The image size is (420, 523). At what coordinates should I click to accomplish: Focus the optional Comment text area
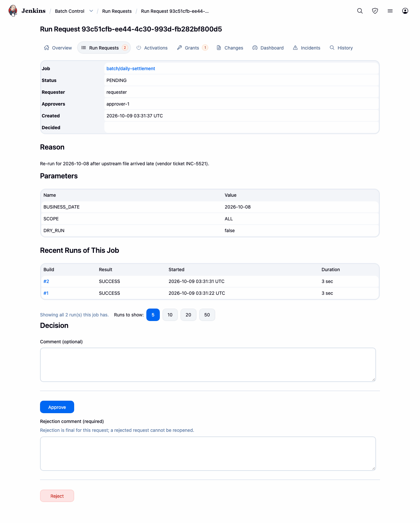208,365
